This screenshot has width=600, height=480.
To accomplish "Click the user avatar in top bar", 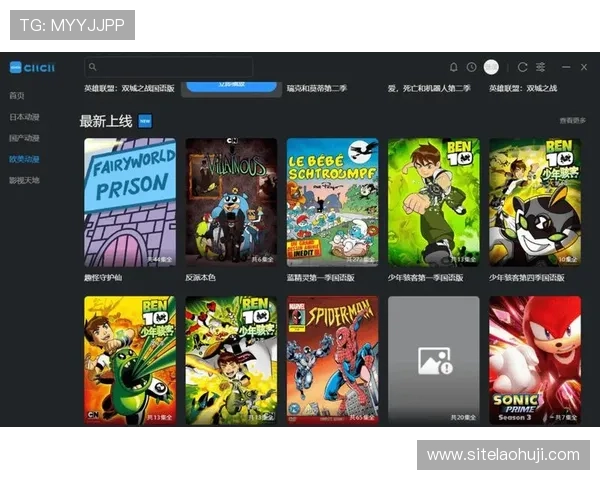I will (491, 67).
